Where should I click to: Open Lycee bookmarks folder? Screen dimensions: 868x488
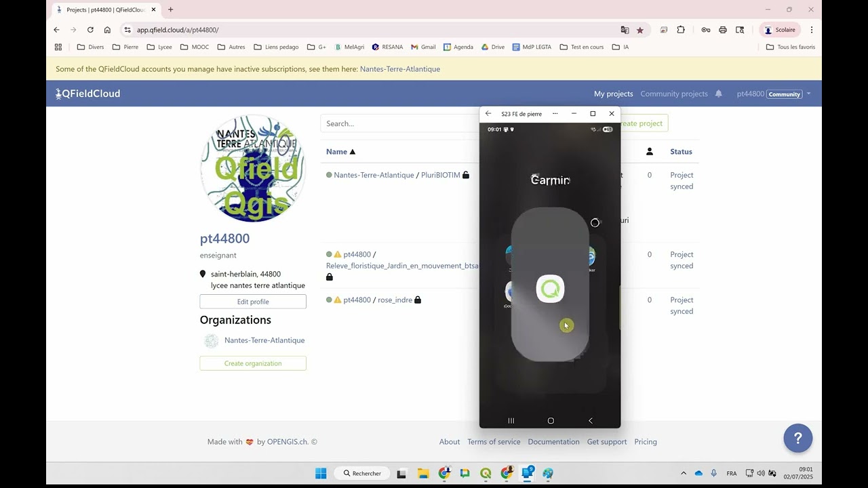pyautogui.click(x=159, y=47)
